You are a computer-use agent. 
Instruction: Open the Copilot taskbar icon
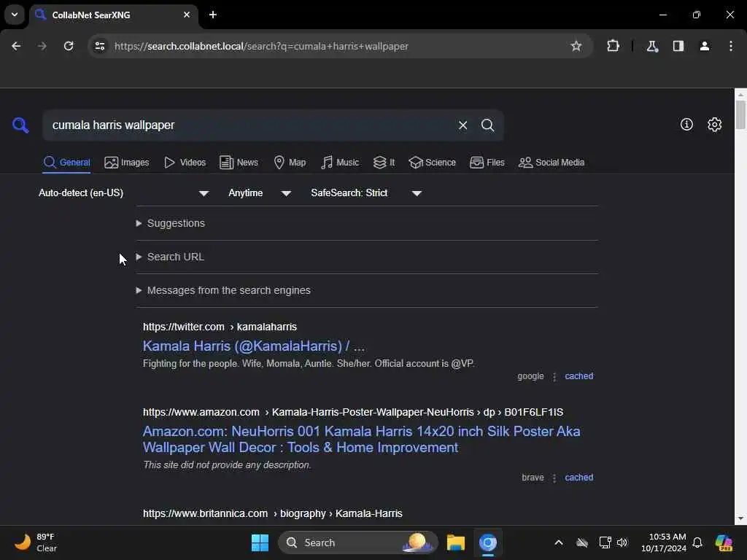pos(724,542)
